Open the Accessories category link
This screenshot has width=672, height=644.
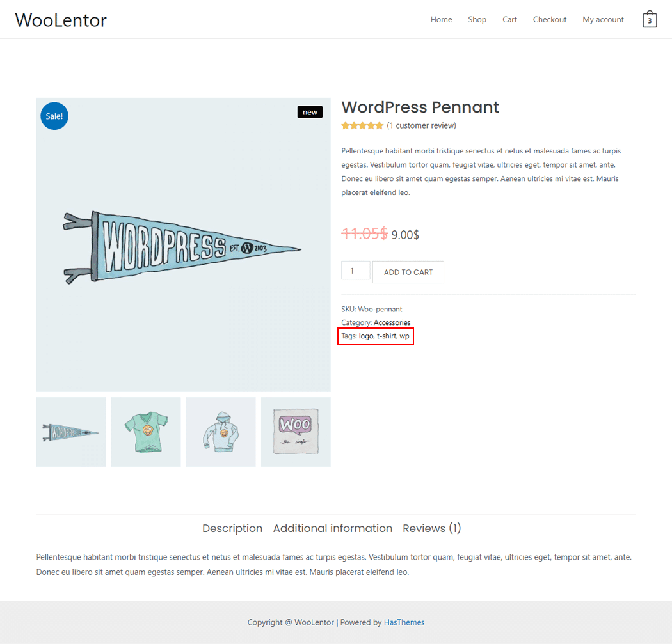[392, 322]
